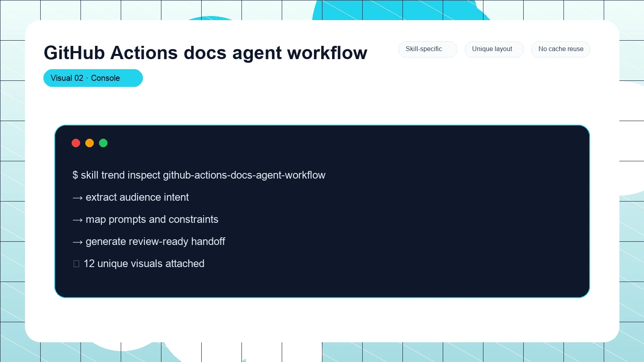
Task: Click the No cache reuse tag
Action: point(560,49)
